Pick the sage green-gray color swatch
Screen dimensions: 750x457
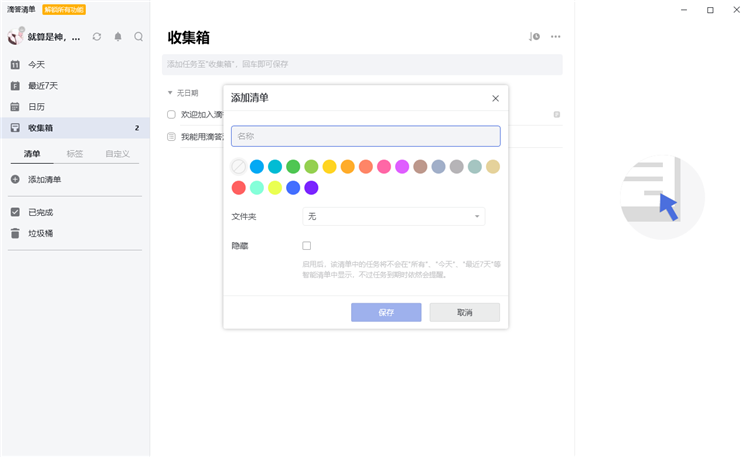click(x=475, y=167)
